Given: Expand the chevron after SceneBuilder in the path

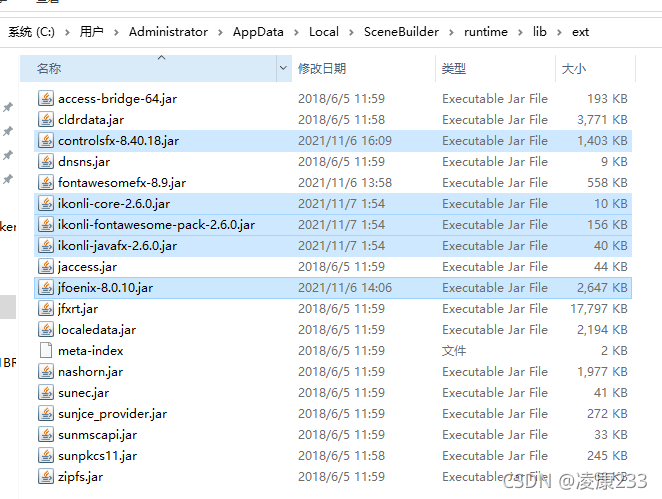Looking at the screenshot, I should (x=451, y=32).
